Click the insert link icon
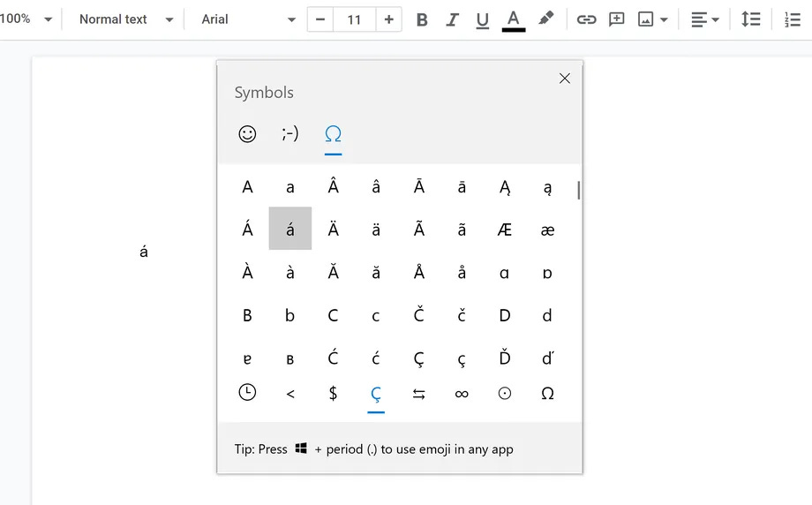The height and width of the screenshot is (505, 812). (586, 19)
